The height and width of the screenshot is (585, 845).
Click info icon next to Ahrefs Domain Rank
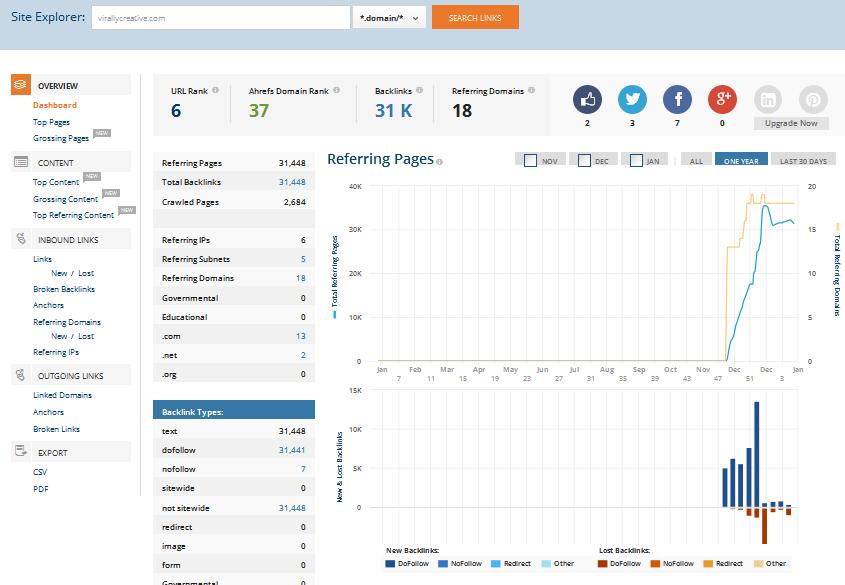336,90
